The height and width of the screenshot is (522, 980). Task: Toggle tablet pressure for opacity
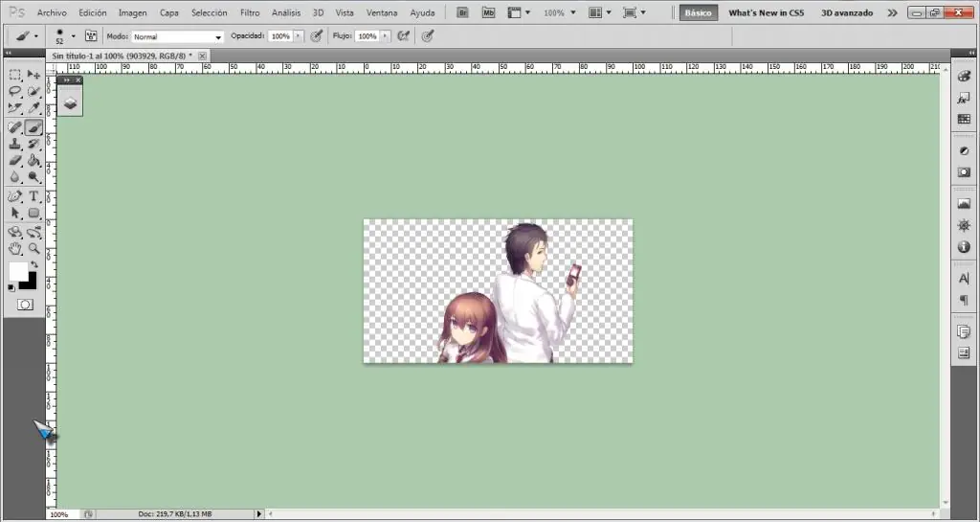pyautogui.click(x=317, y=36)
